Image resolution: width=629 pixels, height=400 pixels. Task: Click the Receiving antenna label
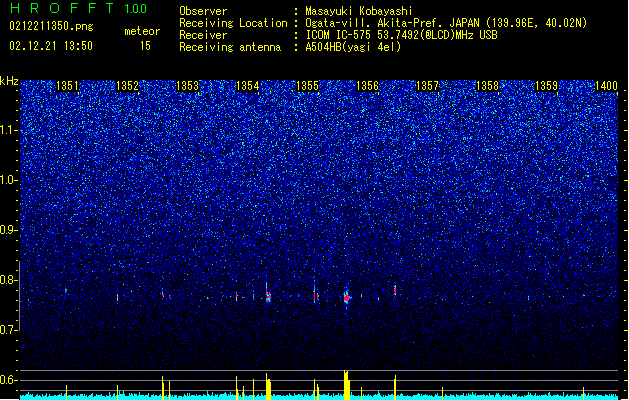click(230, 47)
